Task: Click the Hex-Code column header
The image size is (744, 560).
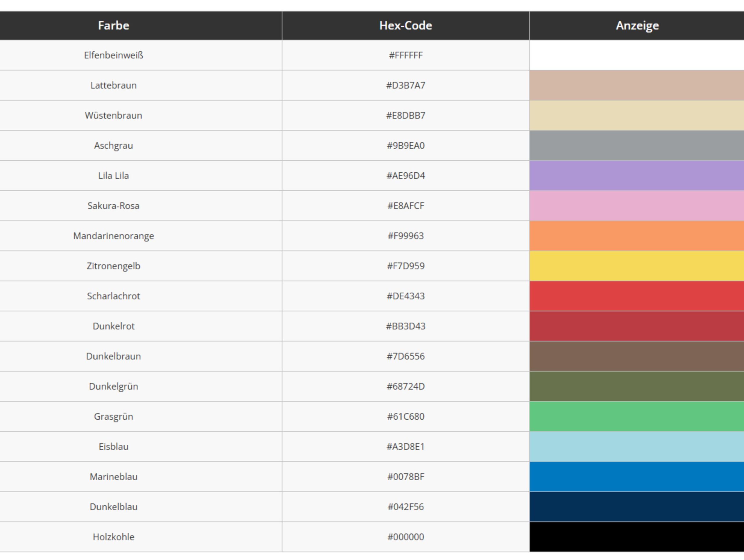Action: point(405,26)
